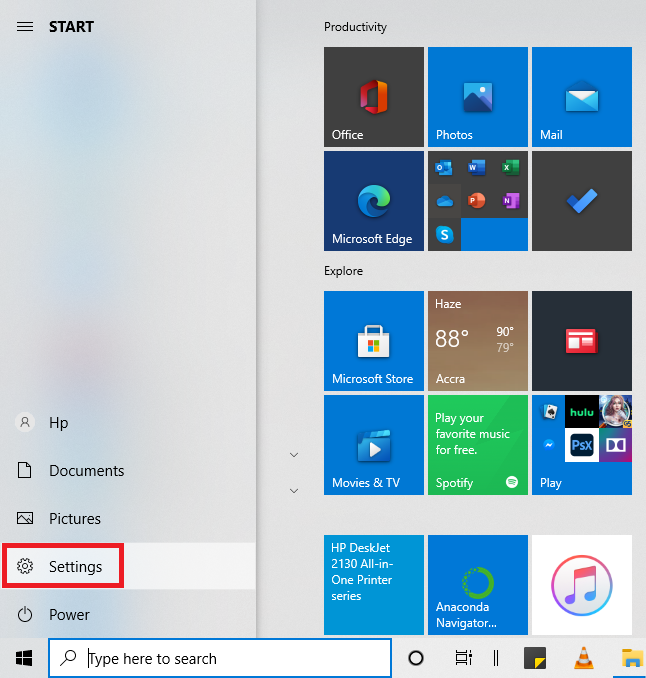
Task: Open the Mail tile
Action: click(582, 97)
